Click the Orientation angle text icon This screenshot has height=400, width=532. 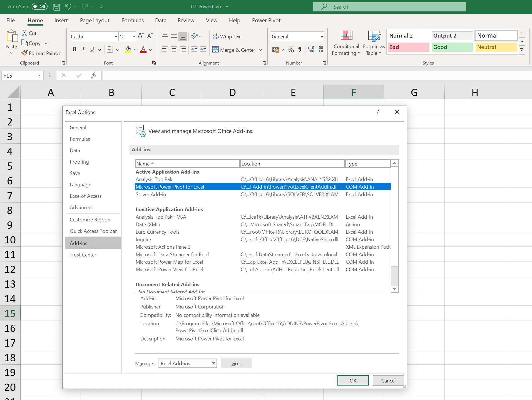coord(194,36)
